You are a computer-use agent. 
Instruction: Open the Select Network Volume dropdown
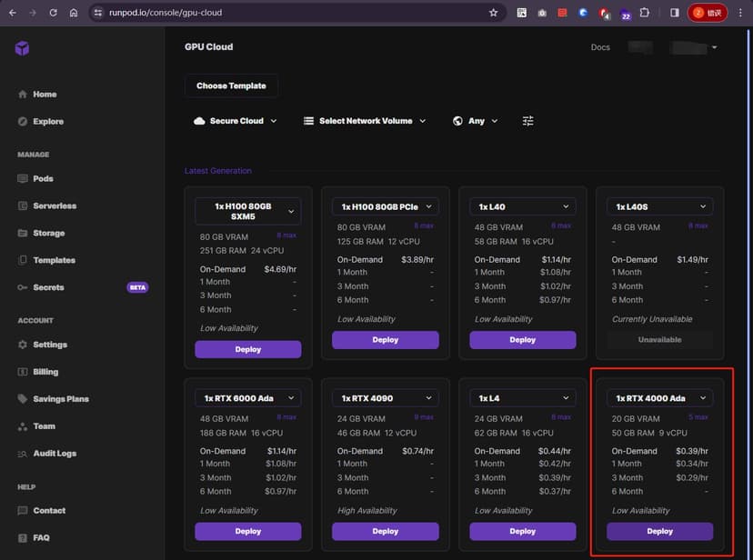364,121
